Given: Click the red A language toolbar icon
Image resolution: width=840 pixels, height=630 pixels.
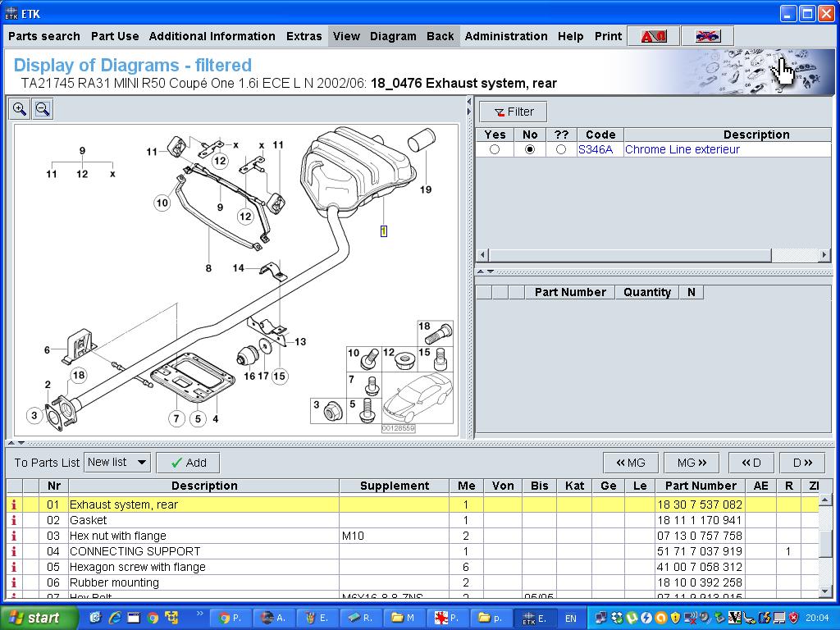Looking at the screenshot, I should (653, 36).
